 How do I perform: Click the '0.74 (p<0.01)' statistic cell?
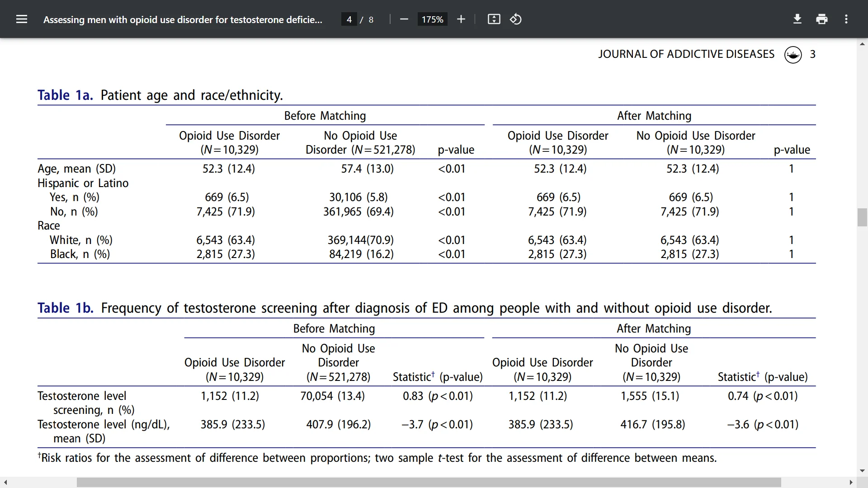[763, 396]
